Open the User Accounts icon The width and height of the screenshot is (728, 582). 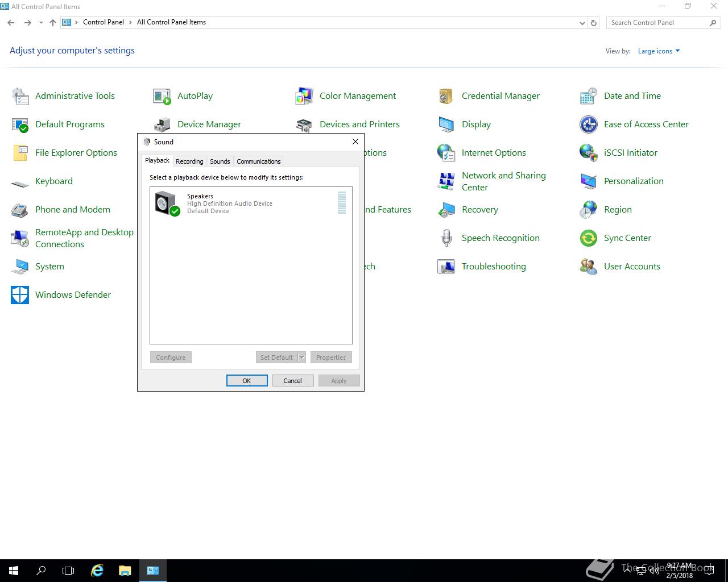point(589,267)
